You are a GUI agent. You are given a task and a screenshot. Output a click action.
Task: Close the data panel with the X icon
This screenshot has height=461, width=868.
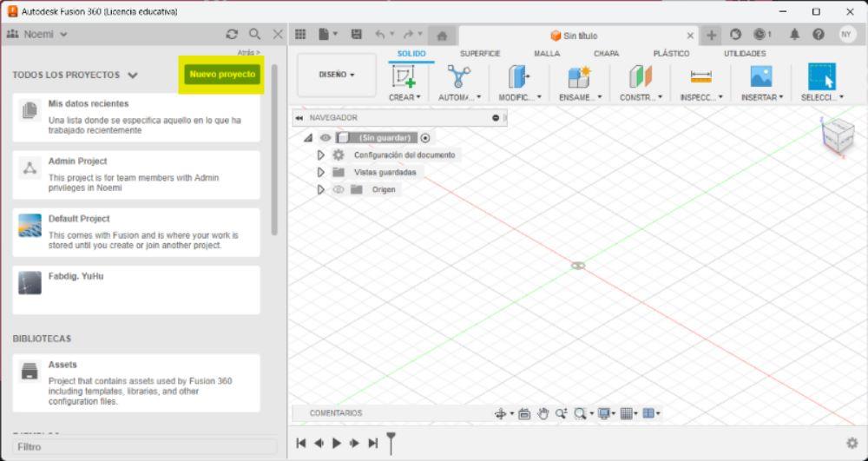point(278,35)
